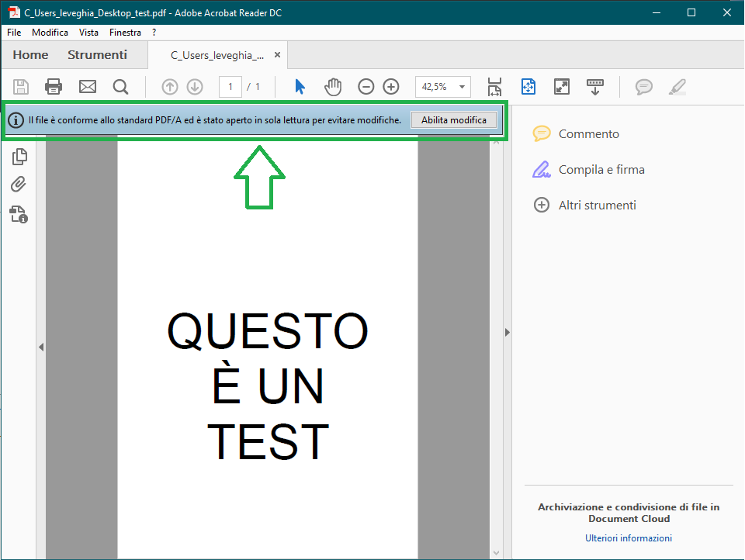The height and width of the screenshot is (560, 745).
Task: Open attachments paperclip panel
Action: coord(19,185)
